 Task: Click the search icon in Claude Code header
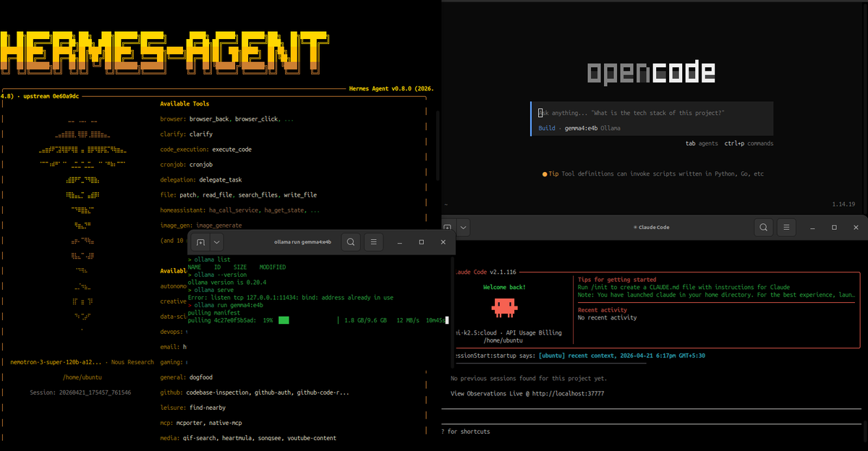[763, 227]
